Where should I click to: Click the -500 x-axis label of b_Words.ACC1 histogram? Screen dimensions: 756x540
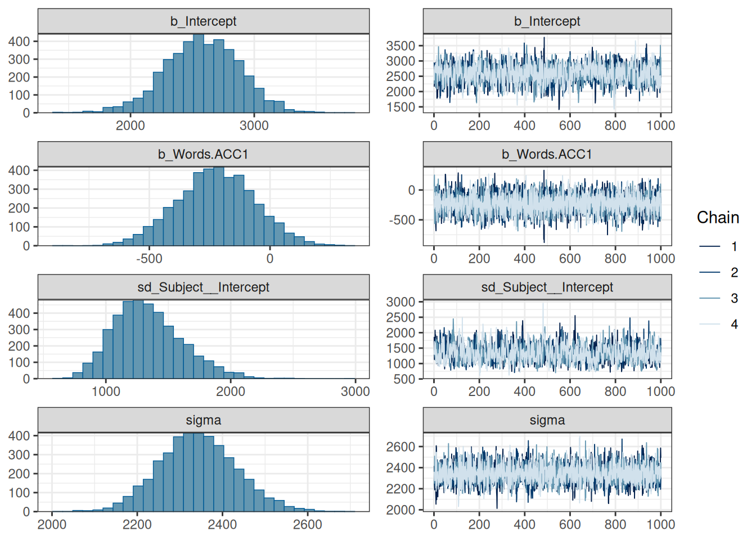[x=149, y=259]
